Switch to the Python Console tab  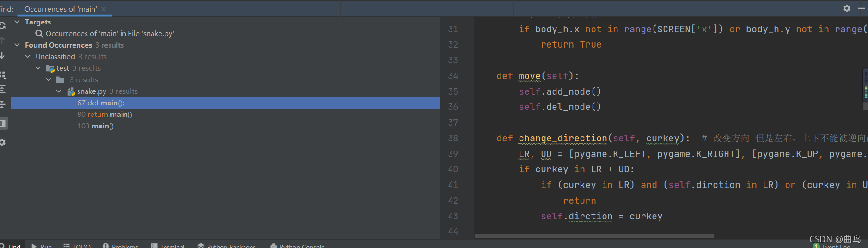click(297, 245)
